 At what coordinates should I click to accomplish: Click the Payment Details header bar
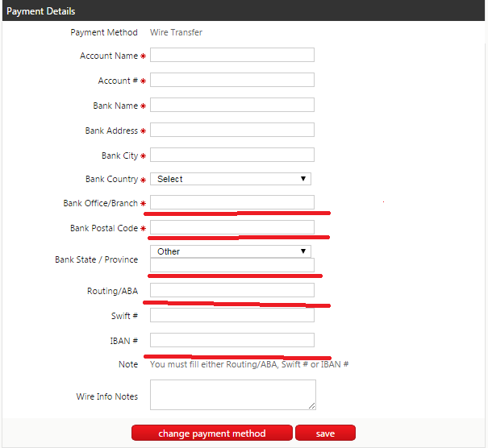coord(244,11)
